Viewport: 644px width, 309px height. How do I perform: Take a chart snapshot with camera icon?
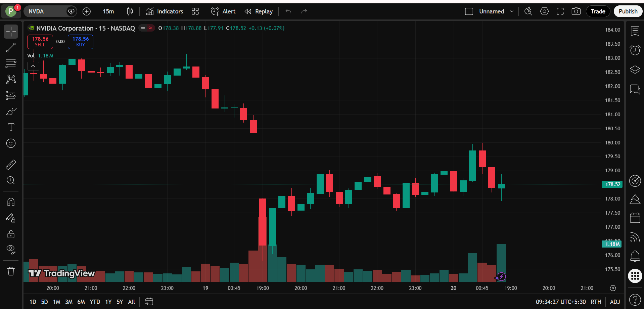(576, 11)
